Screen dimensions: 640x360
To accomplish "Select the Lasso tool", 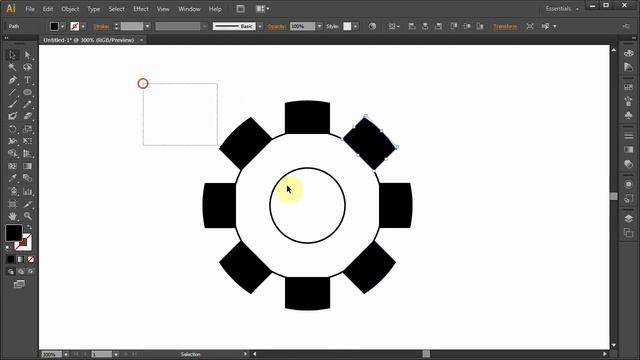I will 27,67.
